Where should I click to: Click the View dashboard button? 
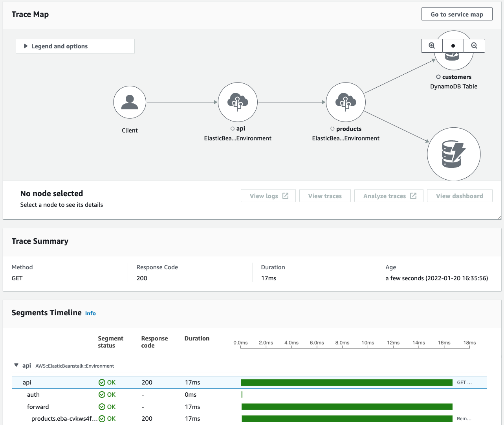coord(459,195)
